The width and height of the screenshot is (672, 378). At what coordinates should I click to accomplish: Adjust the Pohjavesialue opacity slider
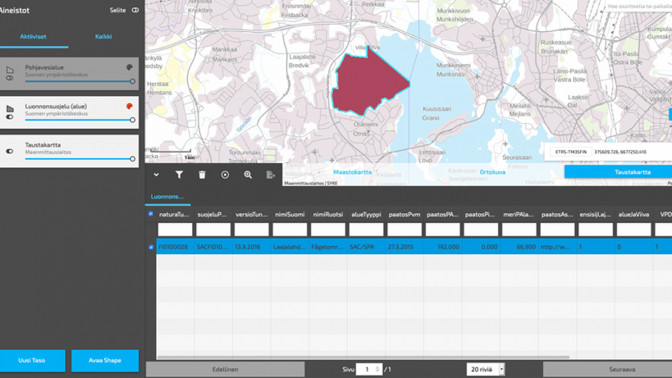(x=79, y=81)
